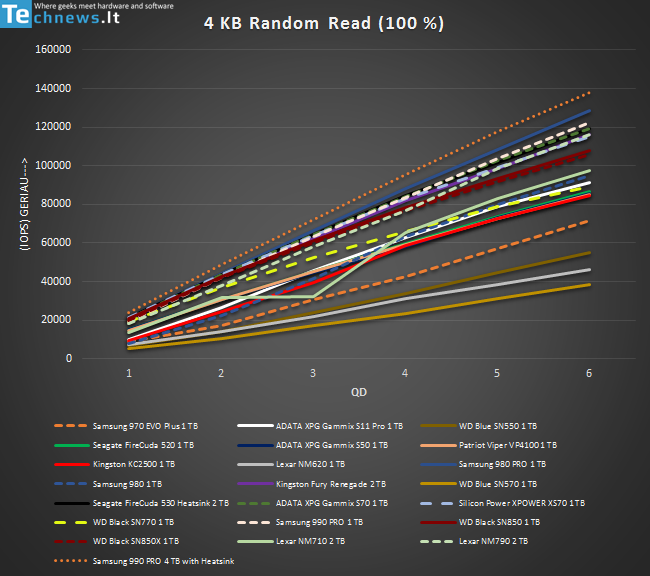Screen dimensions: 650x576
Task: Click the 20000 y-axis label
Action: point(56,320)
